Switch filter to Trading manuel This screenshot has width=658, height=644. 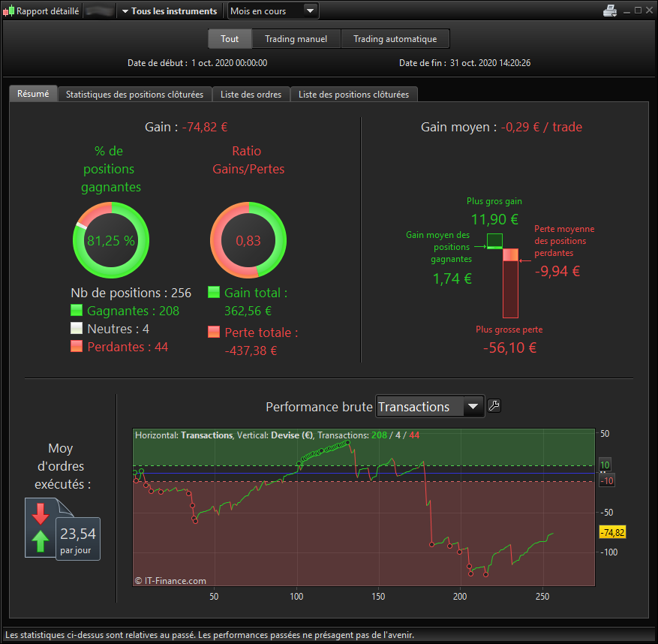296,39
